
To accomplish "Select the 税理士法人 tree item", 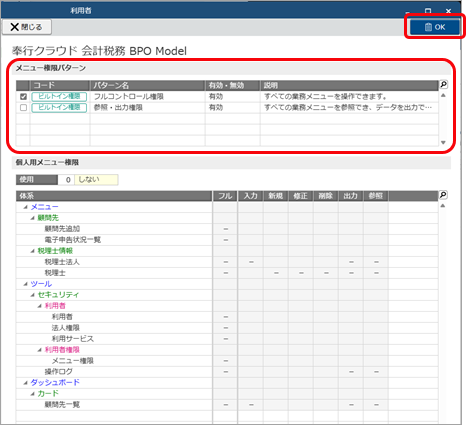I will coord(62,262).
